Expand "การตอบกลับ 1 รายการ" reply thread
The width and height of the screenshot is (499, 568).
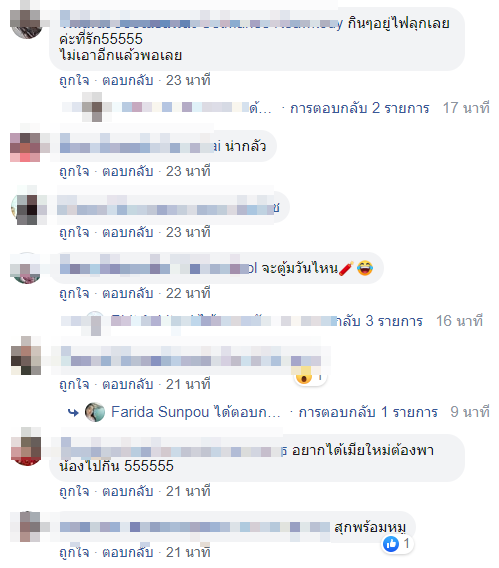pyautogui.click(x=368, y=412)
